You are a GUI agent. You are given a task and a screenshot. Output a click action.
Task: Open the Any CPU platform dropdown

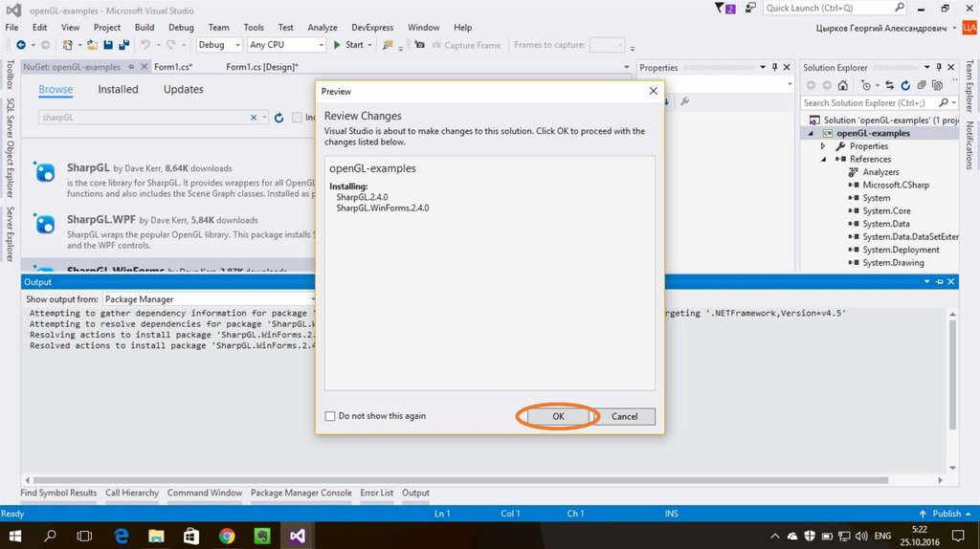click(285, 45)
